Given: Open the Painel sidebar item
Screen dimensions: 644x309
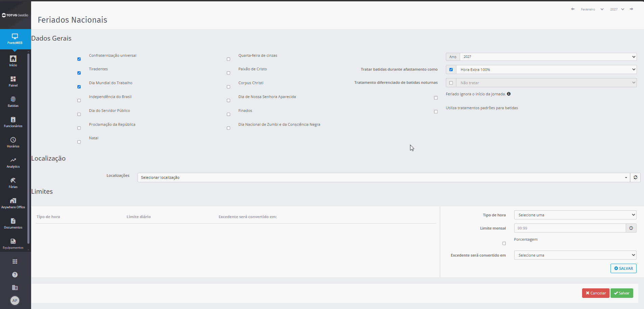Looking at the screenshot, I should (13, 81).
